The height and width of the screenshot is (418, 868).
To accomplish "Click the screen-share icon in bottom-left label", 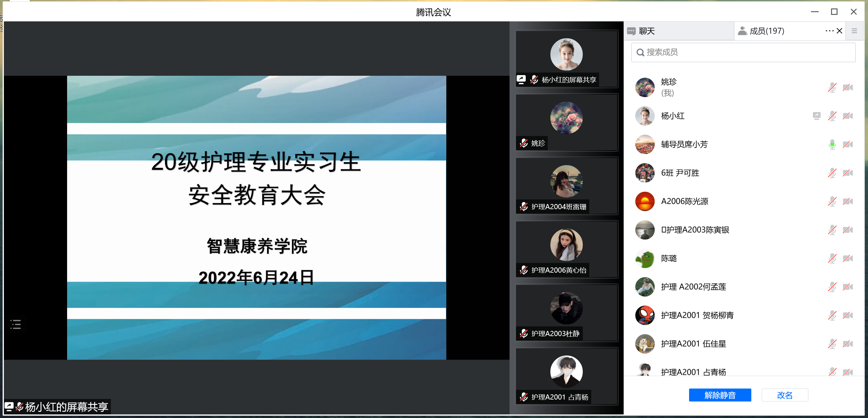I will pyautogui.click(x=9, y=407).
